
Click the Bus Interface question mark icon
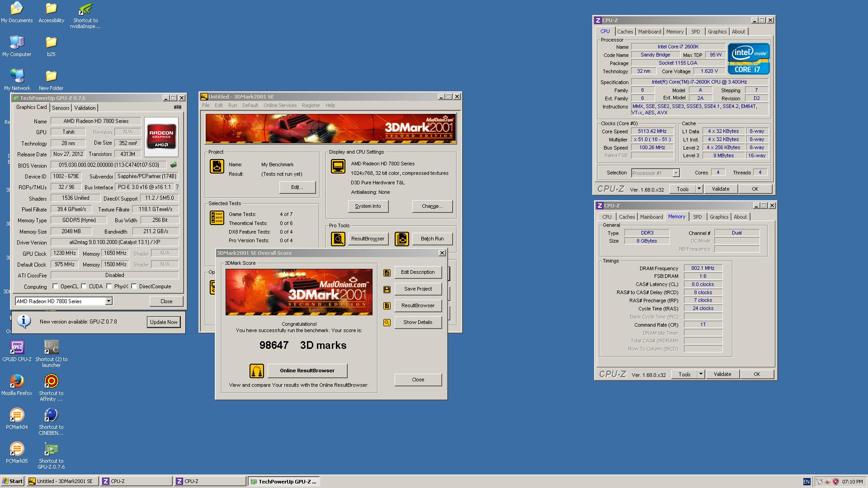point(177,187)
